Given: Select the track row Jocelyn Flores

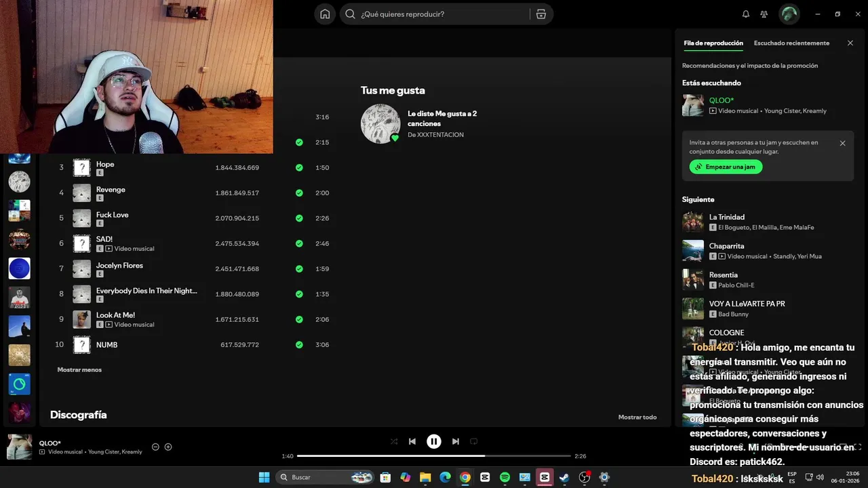Looking at the screenshot, I should 195,268.
